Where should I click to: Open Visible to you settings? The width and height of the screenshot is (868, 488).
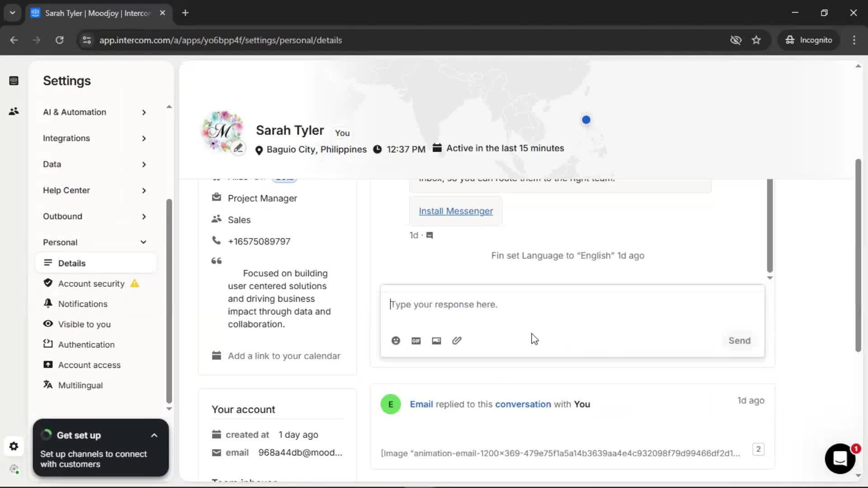(x=84, y=324)
